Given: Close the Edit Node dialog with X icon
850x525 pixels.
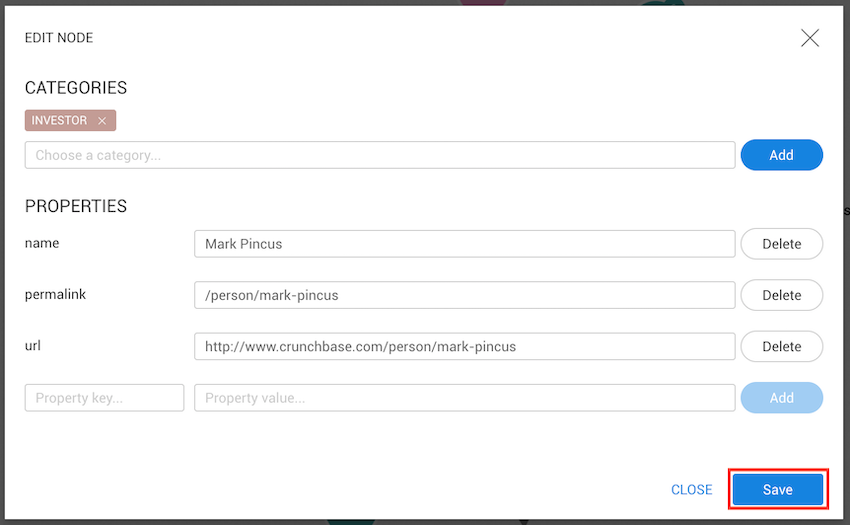Looking at the screenshot, I should coord(810,38).
